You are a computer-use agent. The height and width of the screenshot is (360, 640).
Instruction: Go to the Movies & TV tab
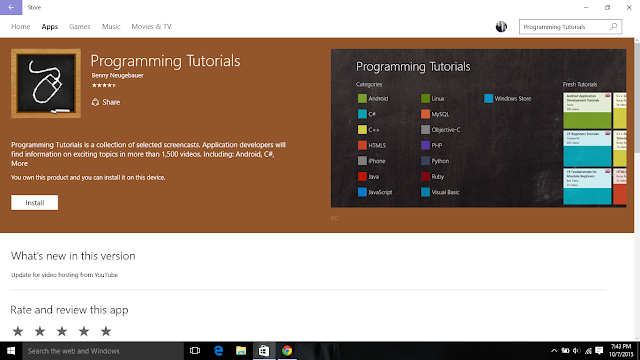click(151, 27)
